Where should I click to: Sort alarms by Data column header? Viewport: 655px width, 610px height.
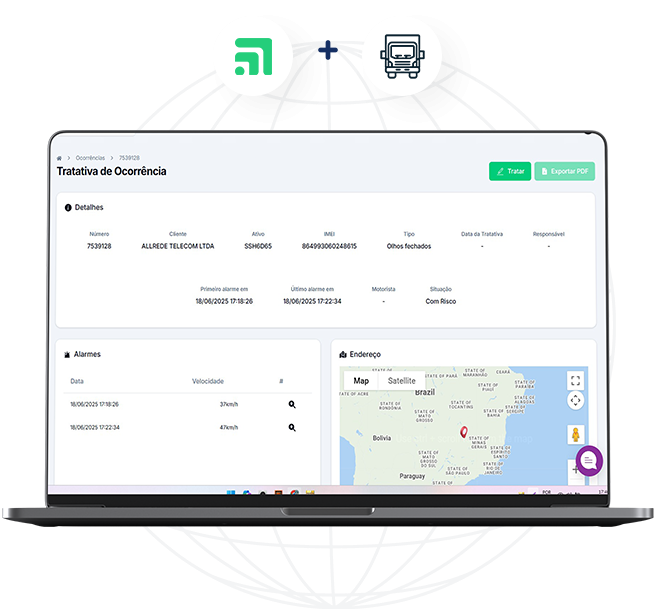tap(77, 381)
